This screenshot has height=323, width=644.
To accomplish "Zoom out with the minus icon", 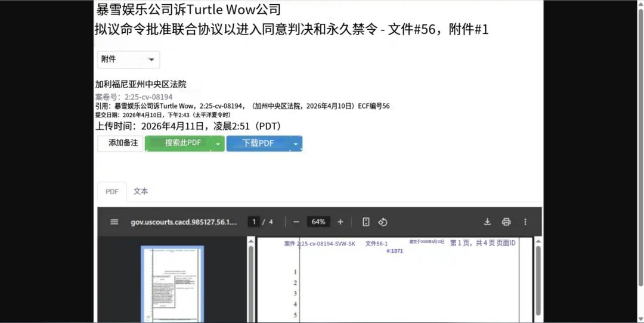I will click(296, 222).
